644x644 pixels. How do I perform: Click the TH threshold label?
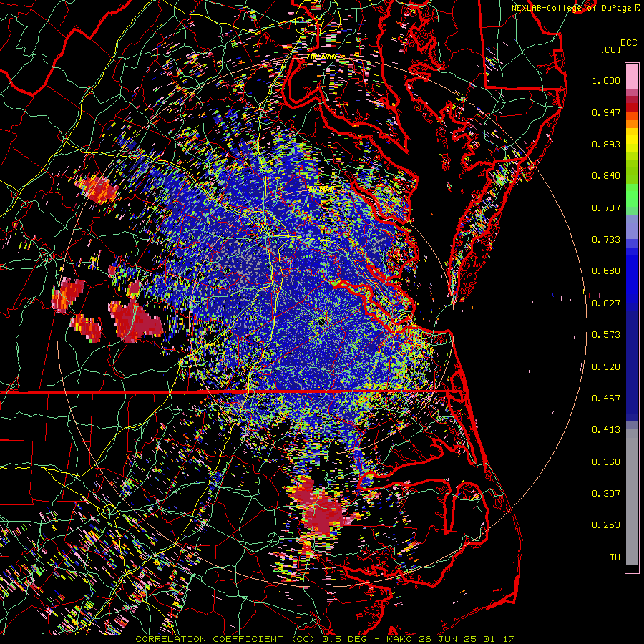click(615, 557)
